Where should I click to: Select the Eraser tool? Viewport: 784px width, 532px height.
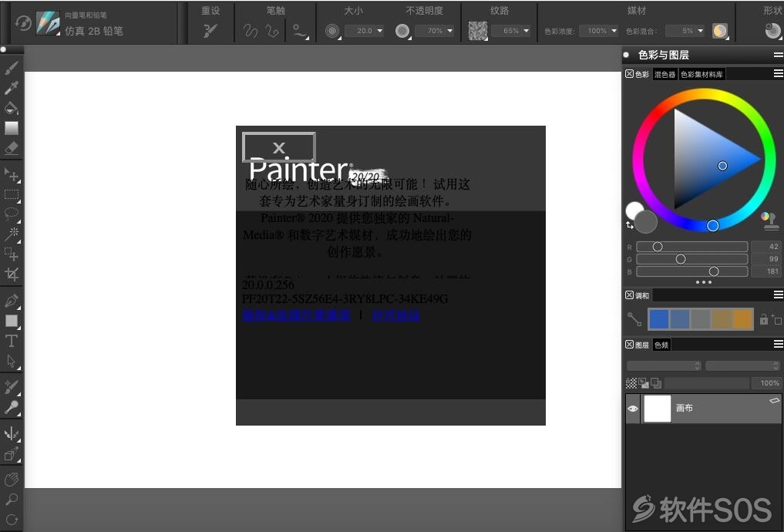[11, 148]
